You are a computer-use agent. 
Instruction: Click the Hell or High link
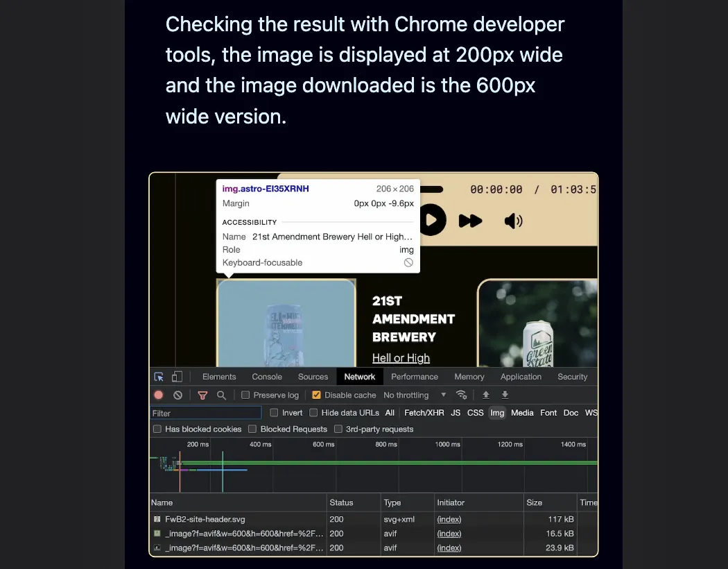[401, 357]
